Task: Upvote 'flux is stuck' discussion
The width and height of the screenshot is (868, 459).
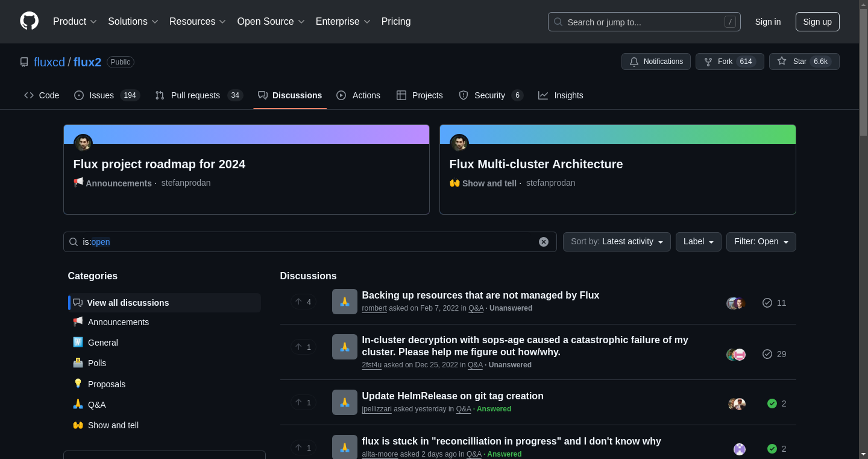Action: pos(303,448)
